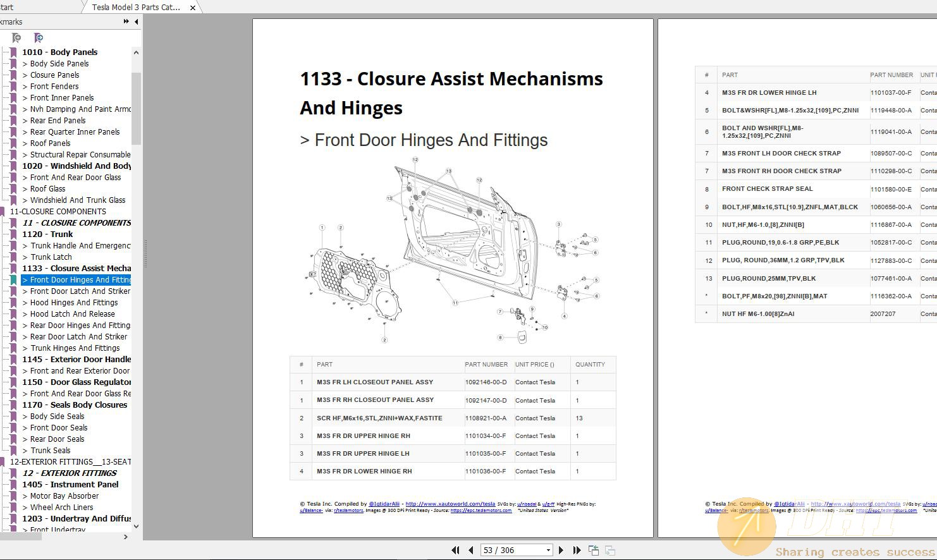Viewport: 937px width, 560px height.
Task: Click the bookmark icon beside Hood Latch And Release
Action: [14, 314]
